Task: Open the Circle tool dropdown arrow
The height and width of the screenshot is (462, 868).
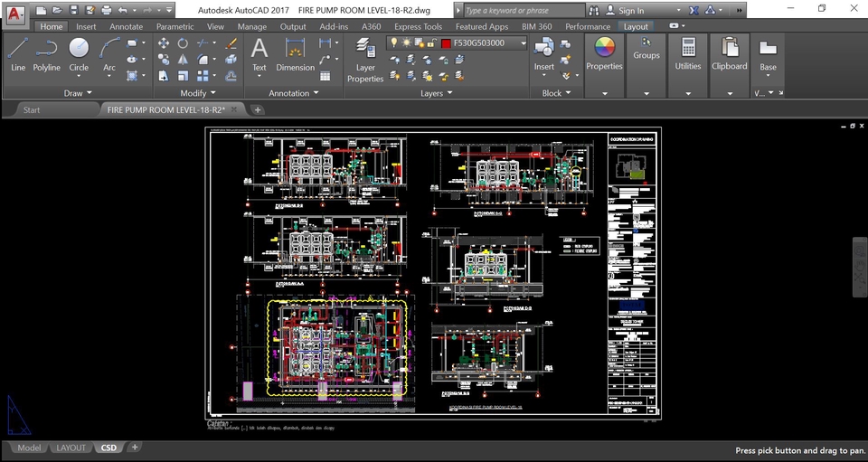Action: (x=79, y=77)
